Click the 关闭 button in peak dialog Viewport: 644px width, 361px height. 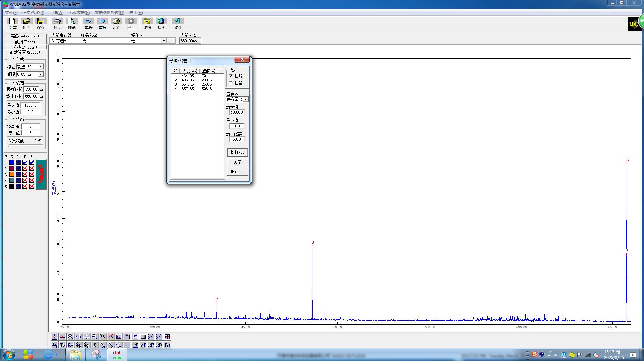click(x=238, y=162)
